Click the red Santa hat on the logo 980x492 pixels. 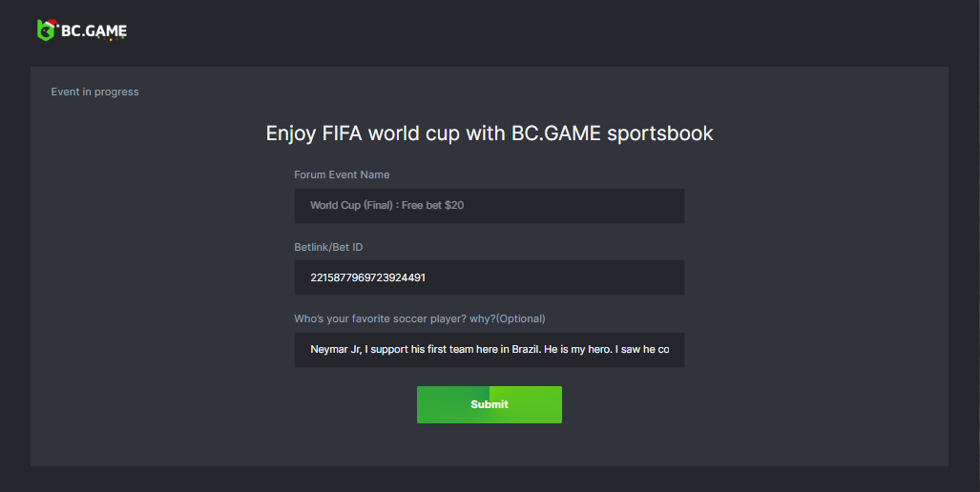pyautogui.click(x=52, y=22)
